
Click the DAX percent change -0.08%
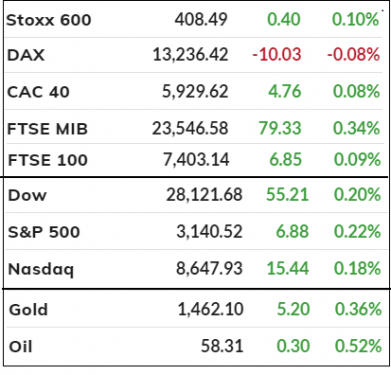353,54
